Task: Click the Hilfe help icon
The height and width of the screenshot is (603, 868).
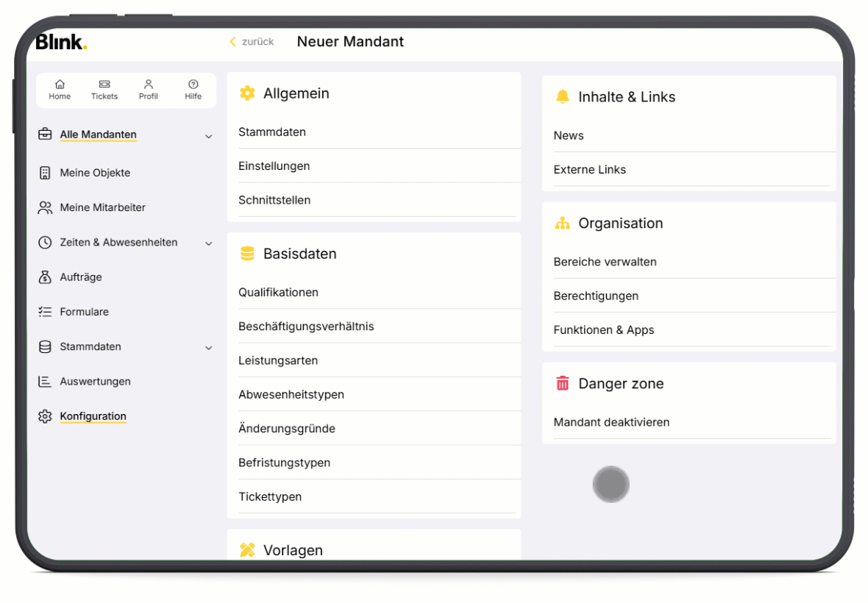Action: pyautogui.click(x=193, y=85)
